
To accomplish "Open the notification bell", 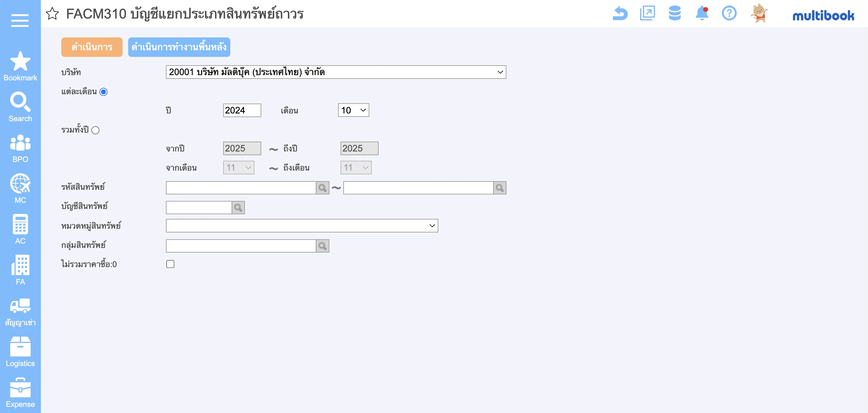I will click(702, 14).
